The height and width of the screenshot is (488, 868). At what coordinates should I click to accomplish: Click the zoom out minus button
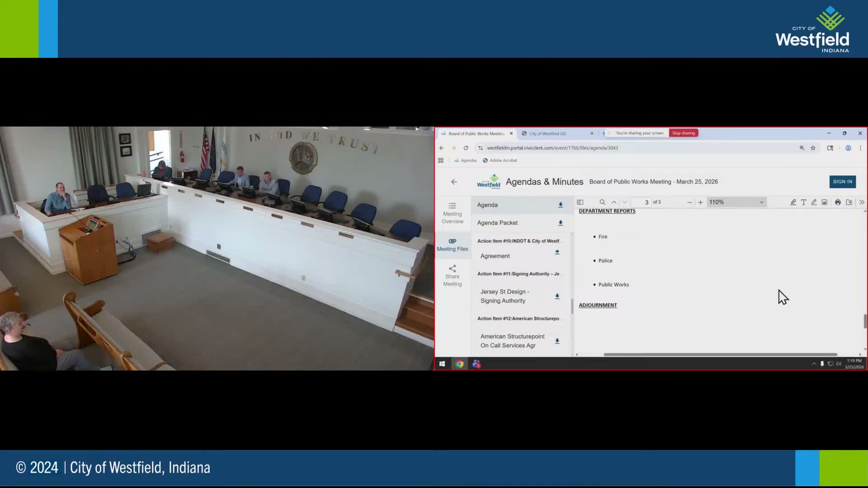coord(689,202)
